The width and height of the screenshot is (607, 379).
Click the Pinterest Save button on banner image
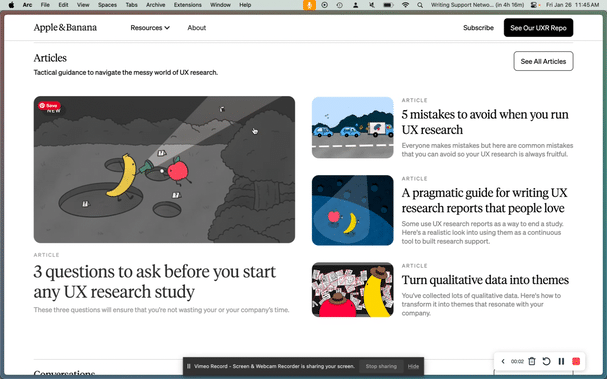click(x=49, y=106)
